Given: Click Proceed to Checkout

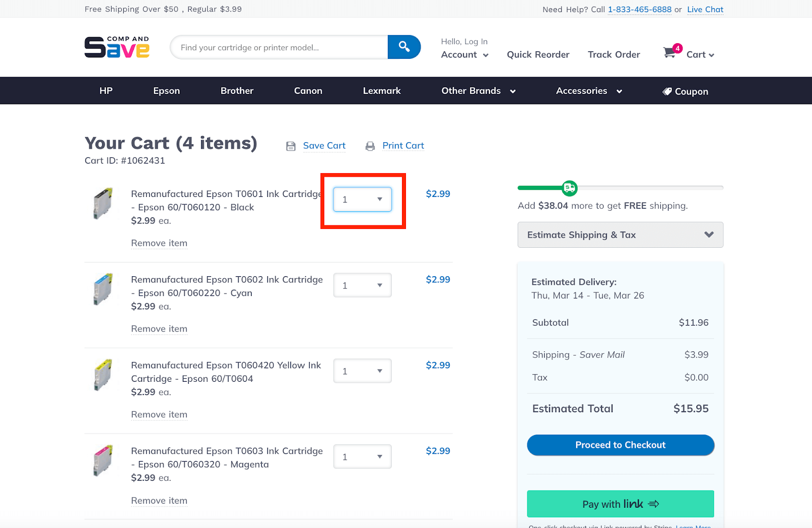Looking at the screenshot, I should point(620,445).
